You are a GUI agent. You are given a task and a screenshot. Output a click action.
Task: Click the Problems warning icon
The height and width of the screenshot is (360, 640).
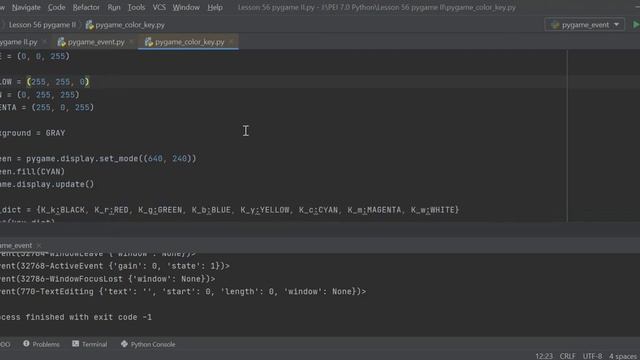pos(26,344)
